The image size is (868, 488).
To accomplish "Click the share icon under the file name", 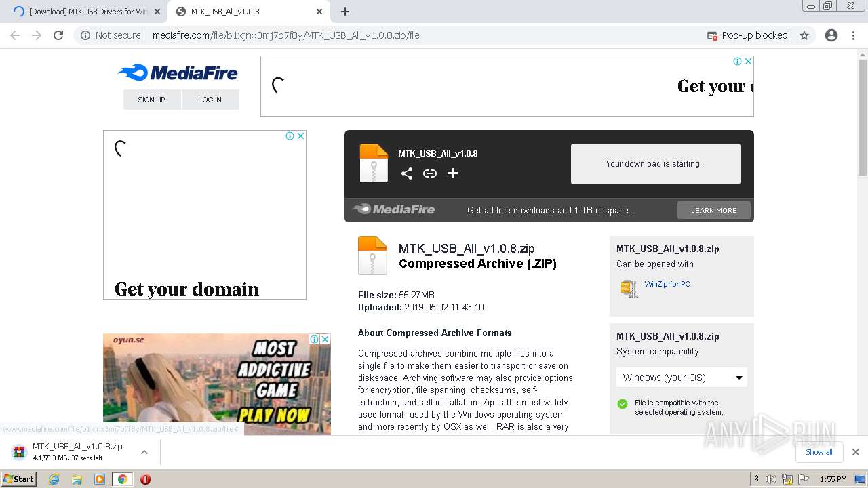I will [407, 174].
